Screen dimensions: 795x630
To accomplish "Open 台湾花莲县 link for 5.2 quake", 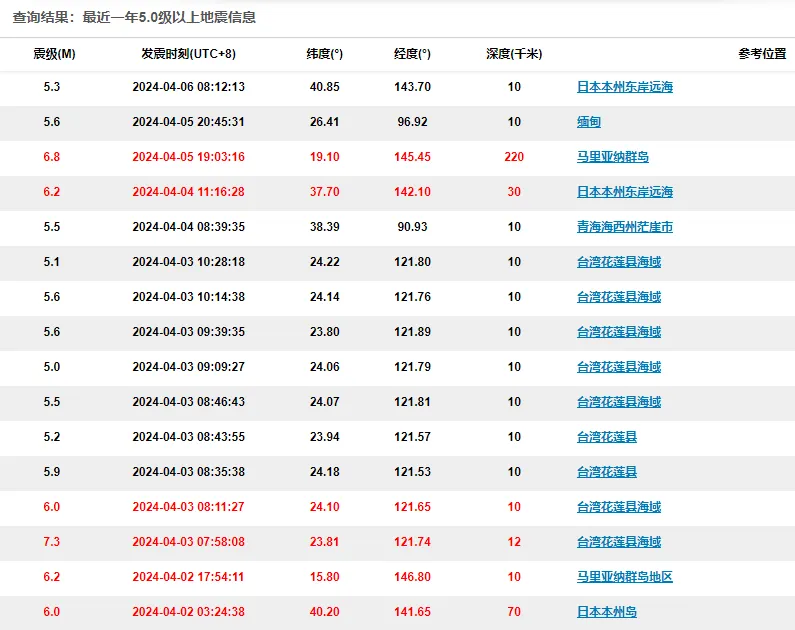I will [x=607, y=436].
